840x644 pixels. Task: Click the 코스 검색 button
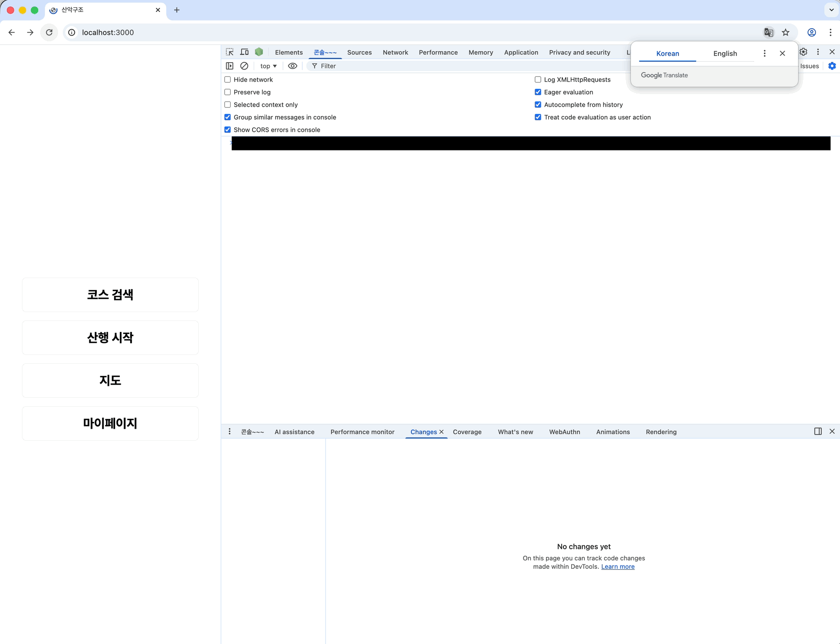pyautogui.click(x=110, y=295)
